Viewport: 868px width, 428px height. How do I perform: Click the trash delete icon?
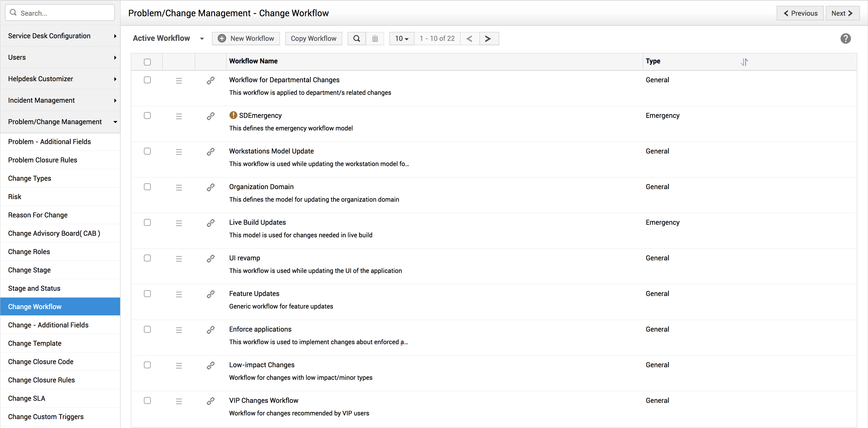point(375,39)
